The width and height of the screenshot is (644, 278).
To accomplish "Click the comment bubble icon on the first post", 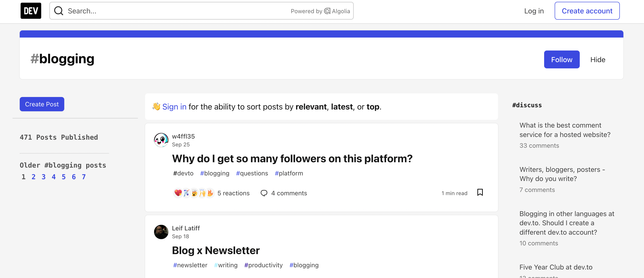I will [x=264, y=193].
